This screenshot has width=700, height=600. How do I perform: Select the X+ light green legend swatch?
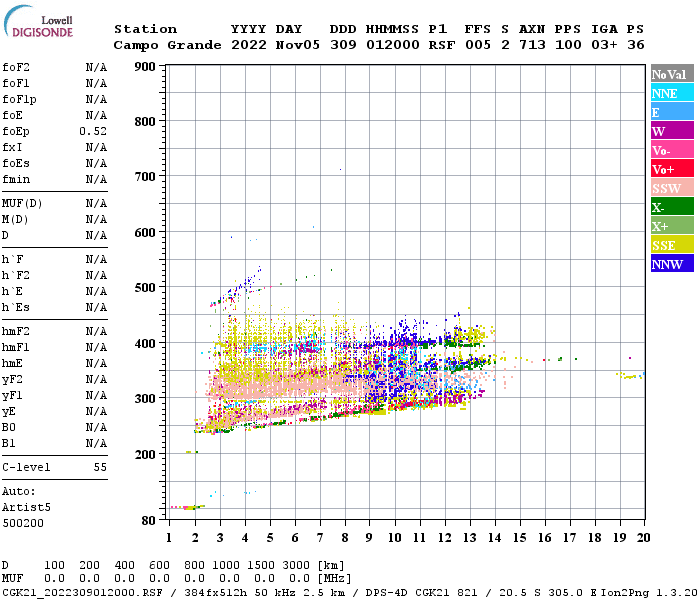point(672,225)
